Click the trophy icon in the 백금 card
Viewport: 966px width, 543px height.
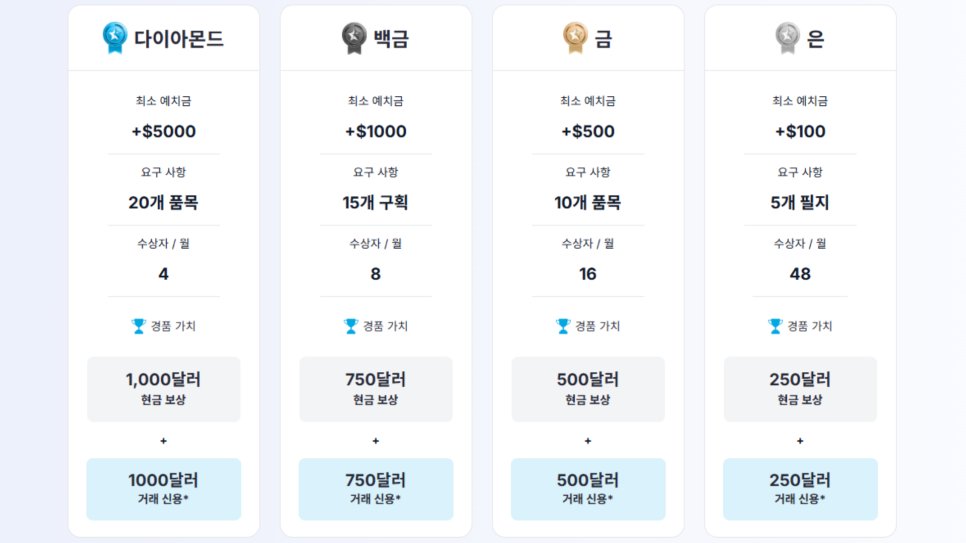(351, 326)
